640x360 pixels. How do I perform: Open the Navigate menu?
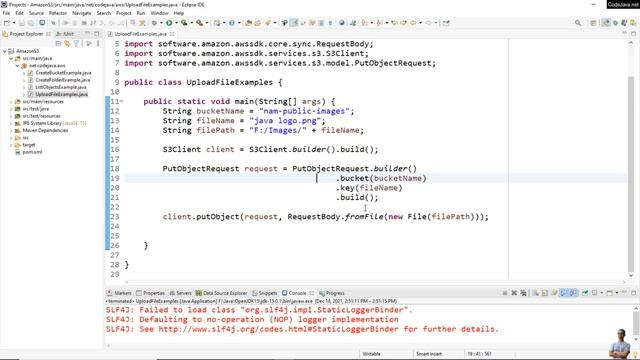click(81, 13)
